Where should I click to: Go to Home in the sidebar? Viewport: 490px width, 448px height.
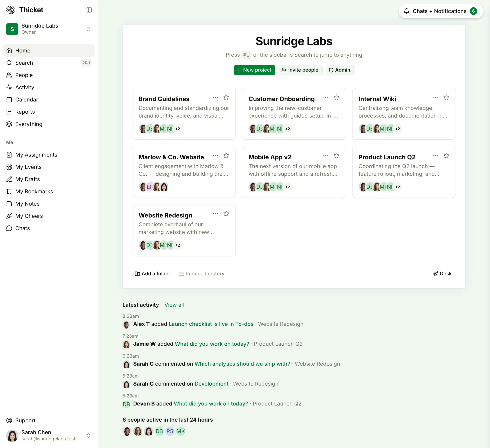coord(49,51)
